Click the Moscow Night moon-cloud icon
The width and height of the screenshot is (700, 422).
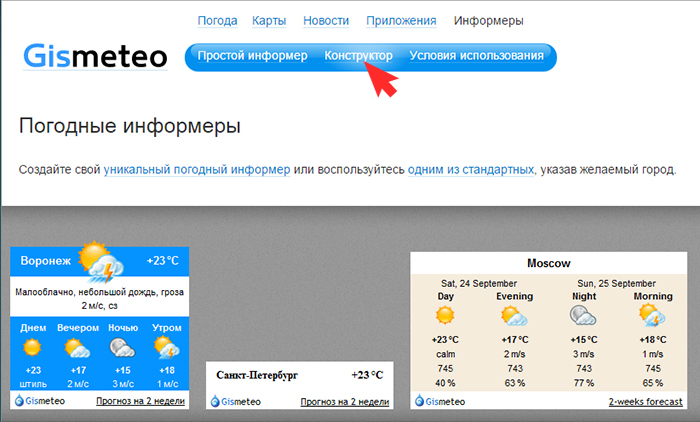pyautogui.click(x=583, y=315)
